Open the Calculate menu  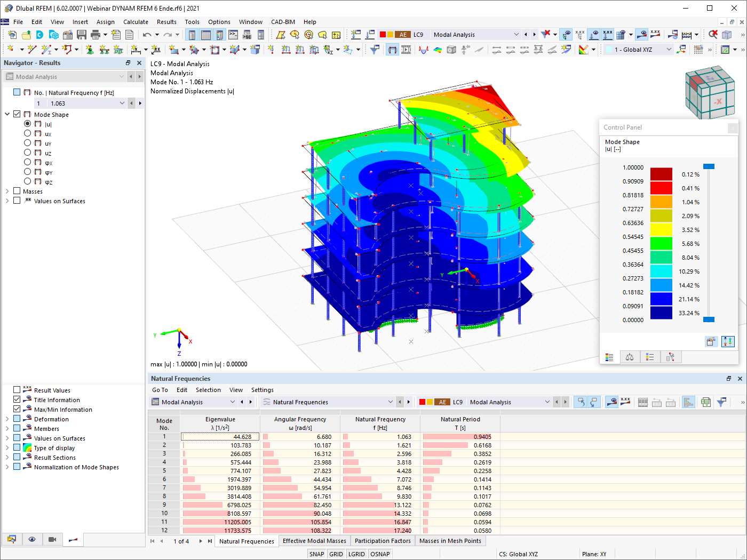click(136, 22)
